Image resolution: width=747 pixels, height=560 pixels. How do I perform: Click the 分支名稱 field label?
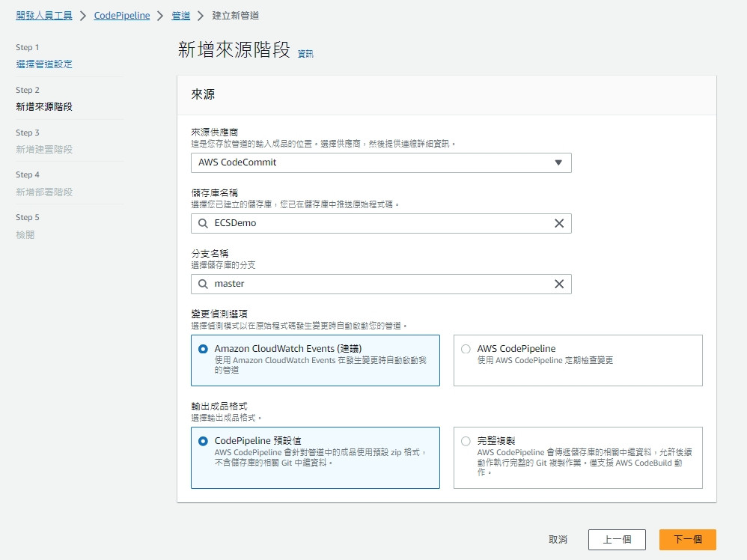point(210,254)
